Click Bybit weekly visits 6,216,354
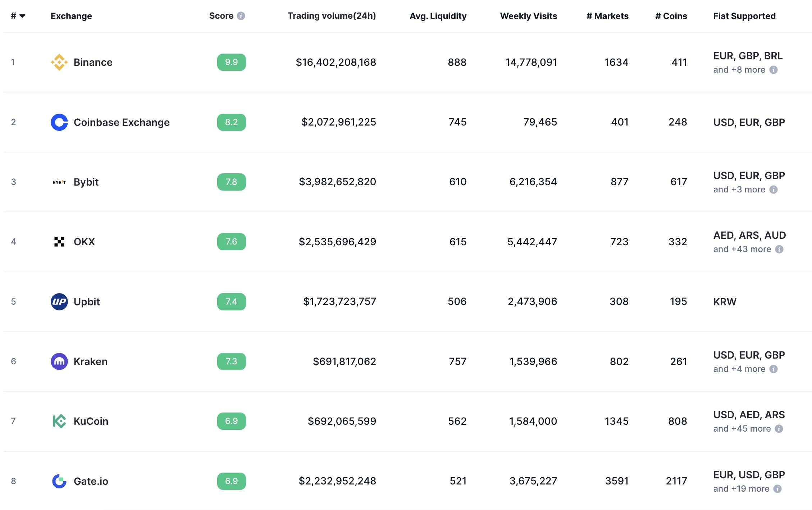This screenshot has height=510, width=812. pos(533,182)
